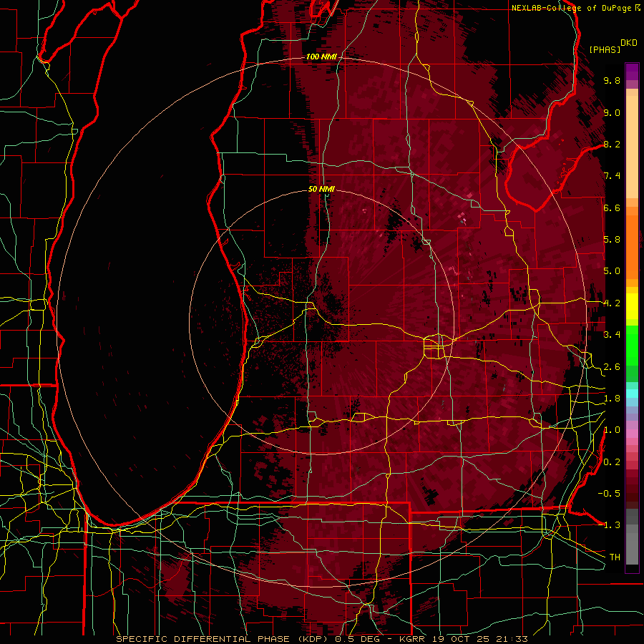The width and height of the screenshot is (644, 644).
Task: Click the 9.0 value on color scale
Action: pos(612,112)
